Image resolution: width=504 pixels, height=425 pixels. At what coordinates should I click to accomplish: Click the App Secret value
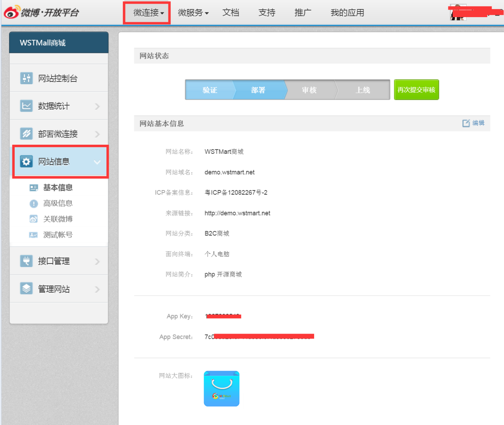259,337
